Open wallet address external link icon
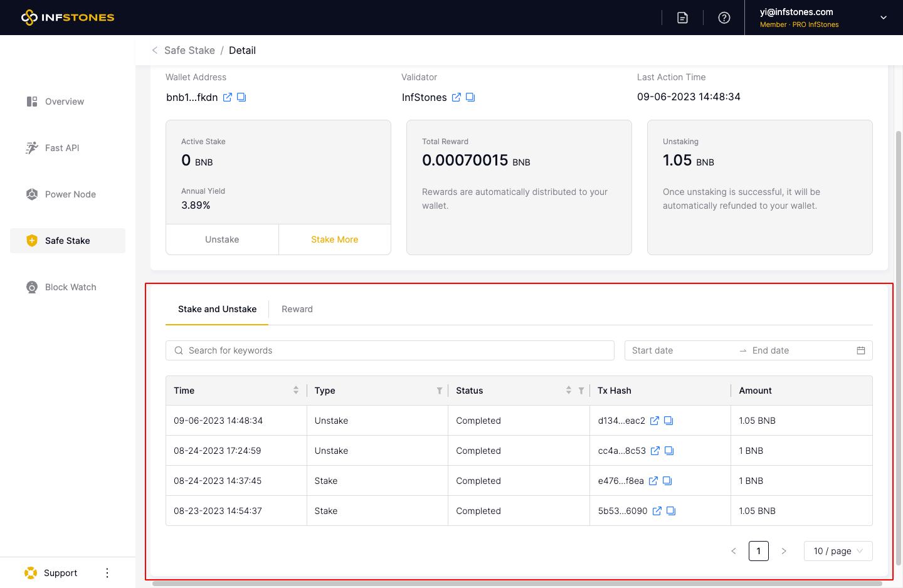This screenshot has height=588, width=903. coord(228,97)
